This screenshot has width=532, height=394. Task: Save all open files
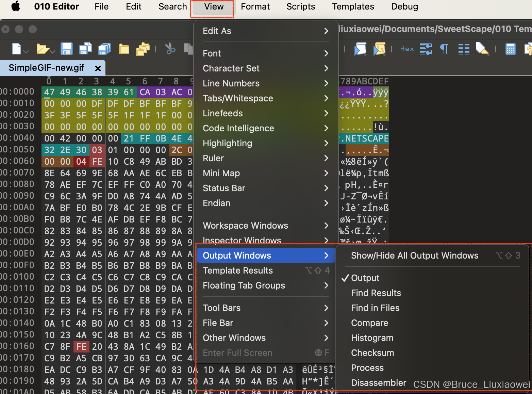coord(104,49)
